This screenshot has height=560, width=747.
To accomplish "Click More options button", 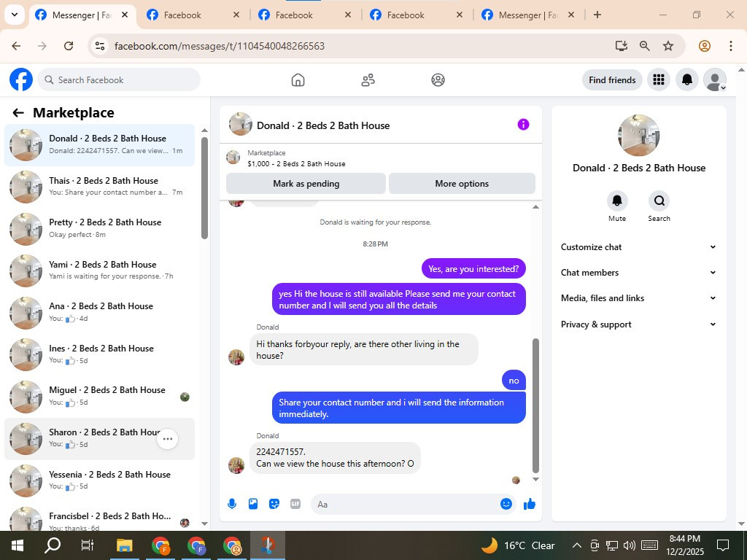I will (462, 184).
